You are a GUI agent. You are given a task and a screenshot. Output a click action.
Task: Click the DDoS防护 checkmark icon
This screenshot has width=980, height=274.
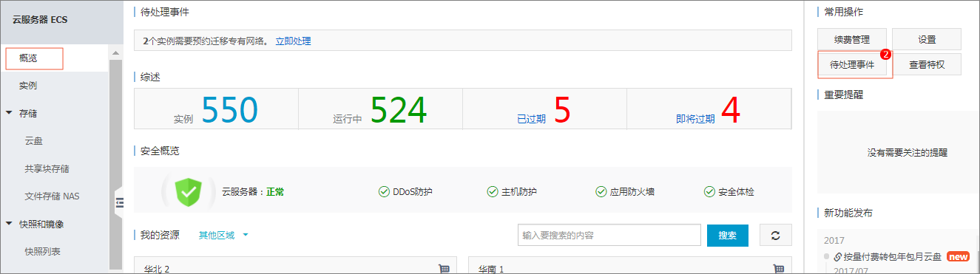click(x=384, y=192)
